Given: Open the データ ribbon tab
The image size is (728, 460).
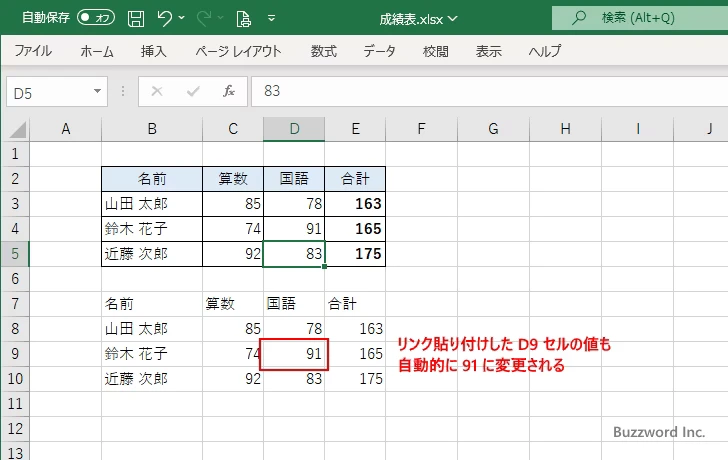Looking at the screenshot, I should (x=379, y=51).
